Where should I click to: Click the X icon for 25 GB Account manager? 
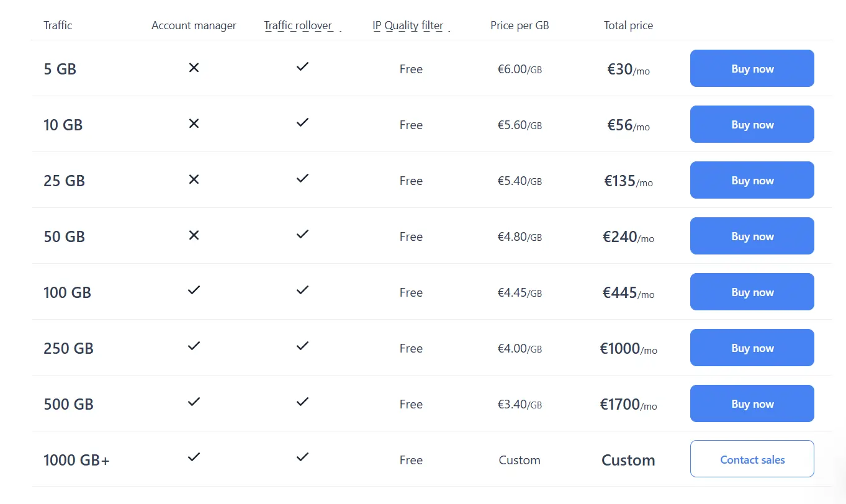click(x=194, y=179)
